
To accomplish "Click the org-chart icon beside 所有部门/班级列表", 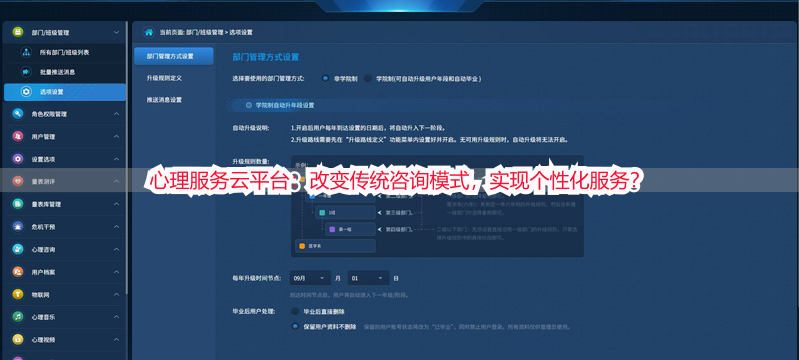I will [x=25, y=52].
